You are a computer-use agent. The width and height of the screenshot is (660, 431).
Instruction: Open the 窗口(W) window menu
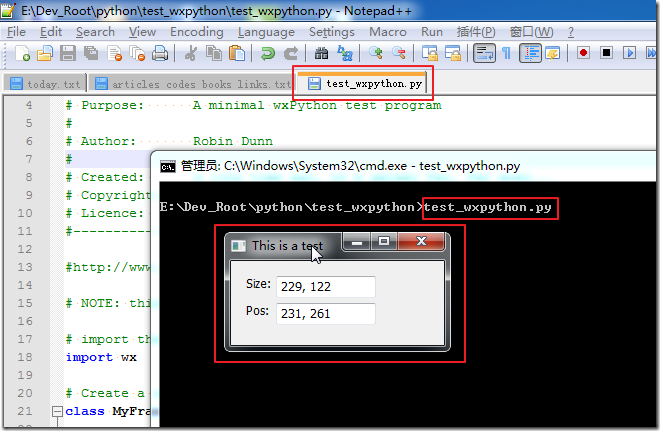click(531, 32)
